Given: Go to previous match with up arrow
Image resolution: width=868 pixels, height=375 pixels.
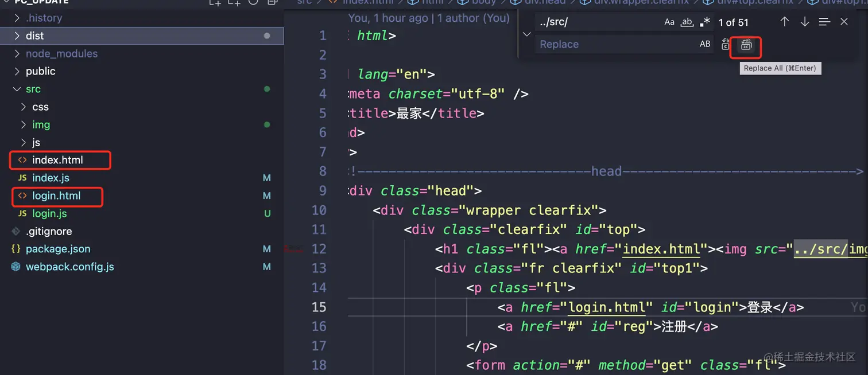Looking at the screenshot, I should click(x=785, y=22).
